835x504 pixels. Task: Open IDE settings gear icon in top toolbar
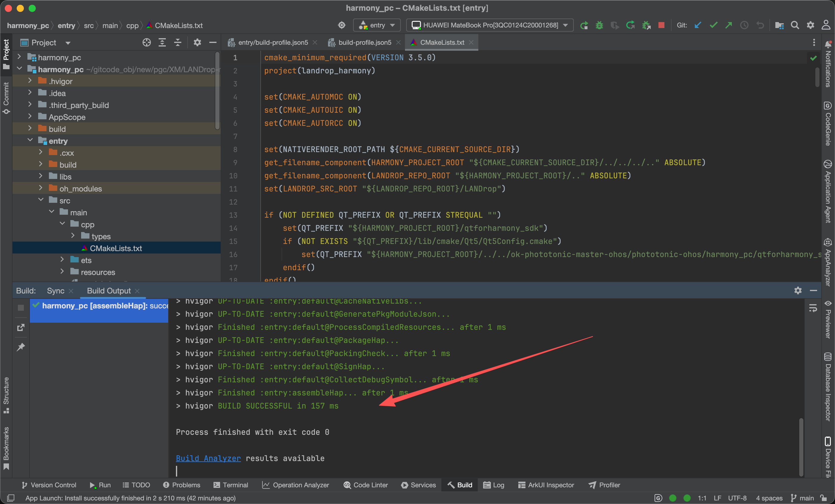(811, 25)
